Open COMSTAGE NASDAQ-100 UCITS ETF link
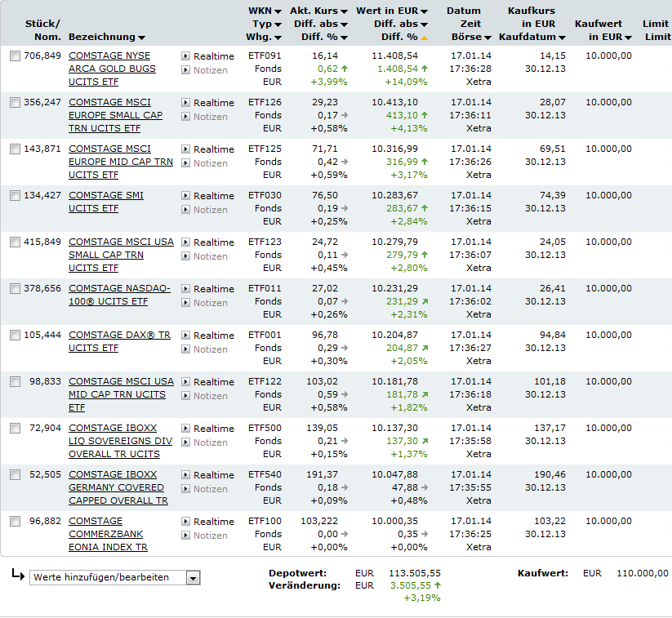This screenshot has height=618, width=672. pos(119,295)
